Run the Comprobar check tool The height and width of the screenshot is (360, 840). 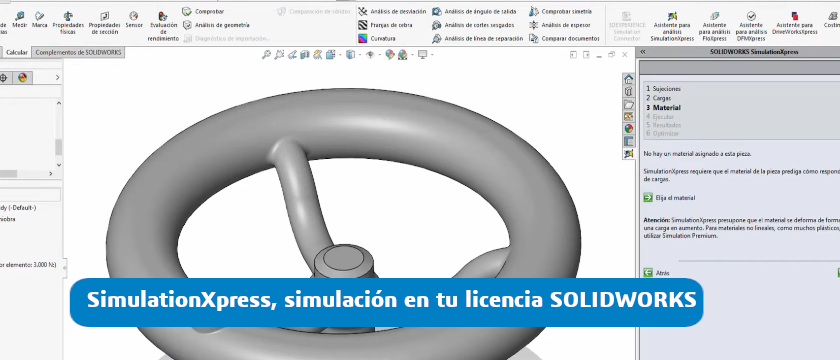[x=204, y=11]
